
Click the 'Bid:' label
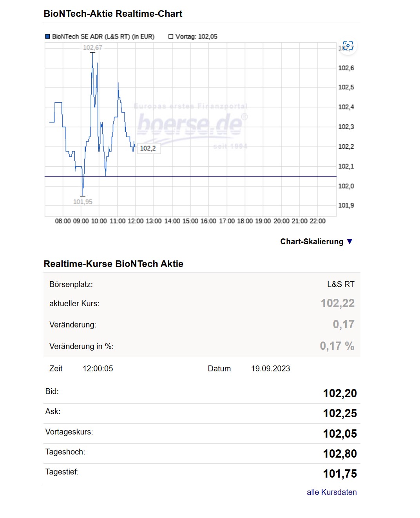click(52, 391)
